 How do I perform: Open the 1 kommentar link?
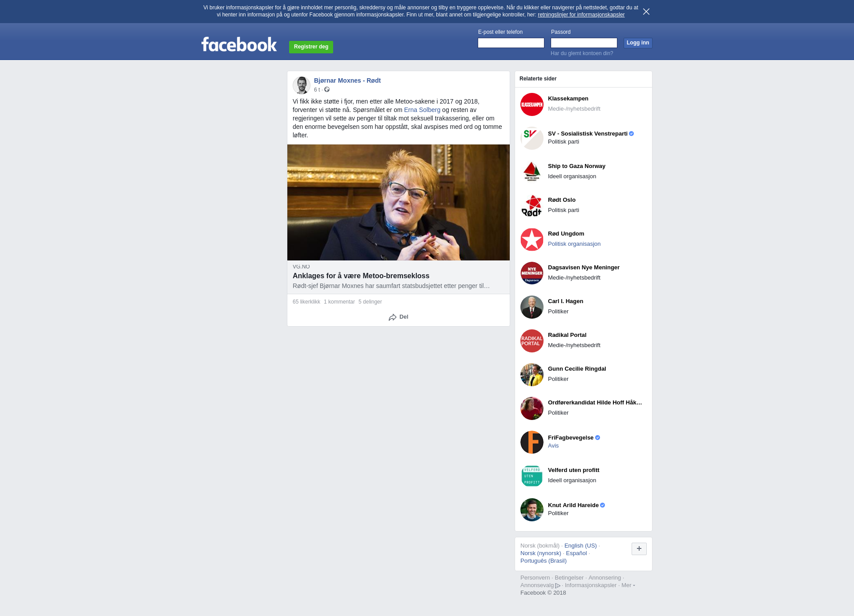coord(339,302)
